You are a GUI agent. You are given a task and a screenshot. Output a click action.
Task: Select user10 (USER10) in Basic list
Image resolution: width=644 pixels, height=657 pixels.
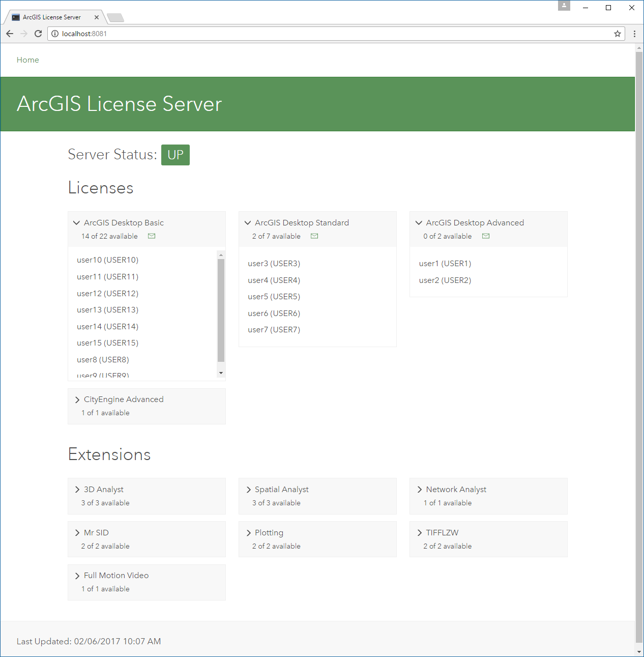pos(108,260)
